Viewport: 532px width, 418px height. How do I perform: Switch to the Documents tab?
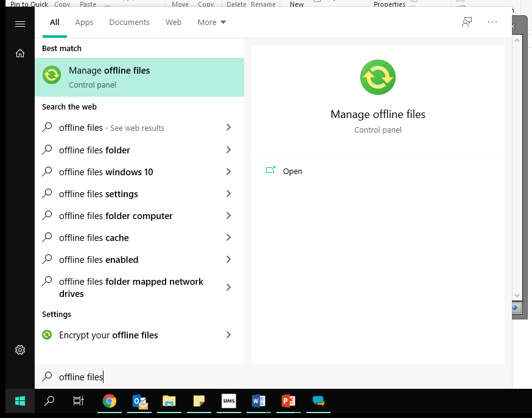[x=129, y=23]
